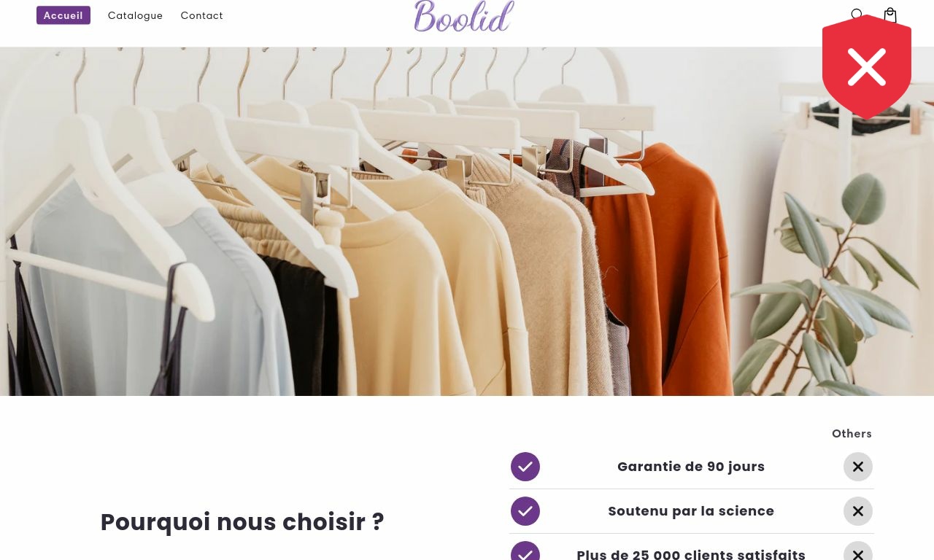Click the grey X beside 25 000 clients satisfaits
The width and height of the screenshot is (934, 560).
click(x=858, y=551)
